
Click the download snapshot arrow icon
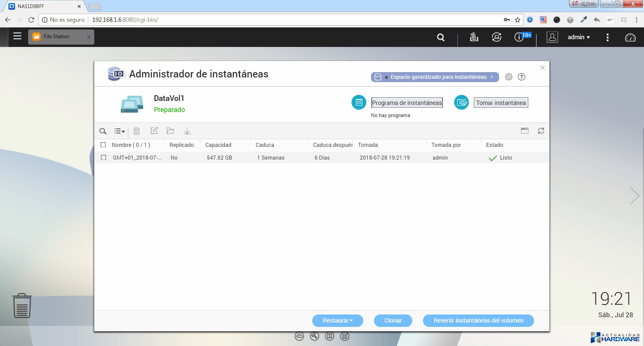[187, 131]
